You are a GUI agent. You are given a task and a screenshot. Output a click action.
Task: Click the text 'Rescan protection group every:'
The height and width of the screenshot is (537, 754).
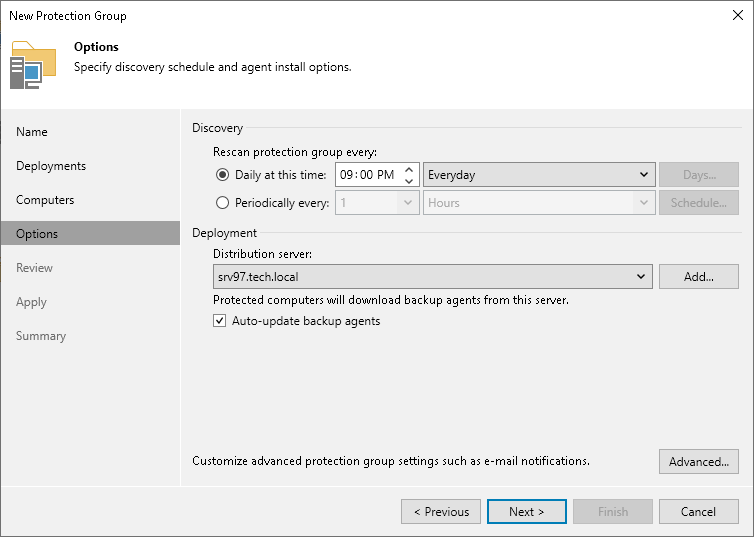click(x=295, y=152)
